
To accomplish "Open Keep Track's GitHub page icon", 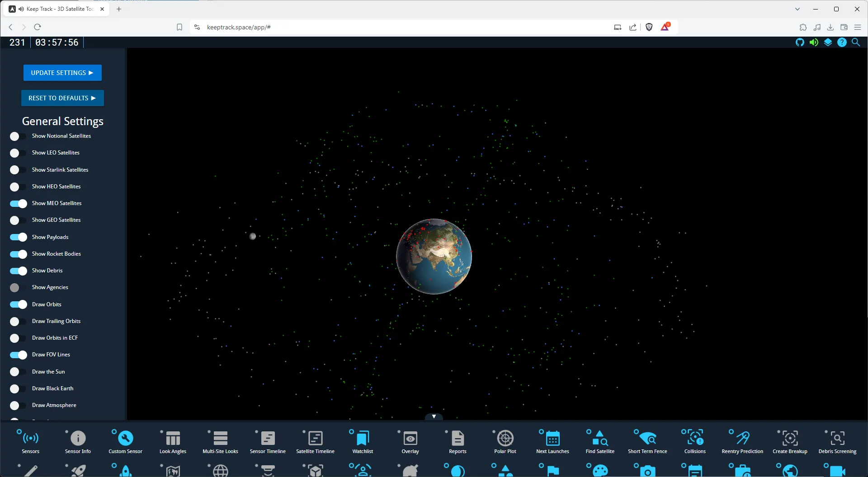I will click(x=800, y=42).
